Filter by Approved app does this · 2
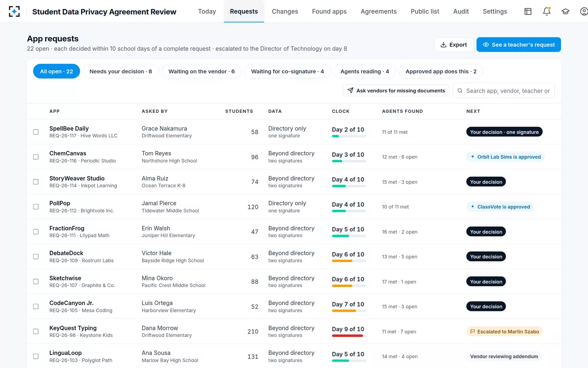Screen dimensions: 588x368 (x=441, y=71)
